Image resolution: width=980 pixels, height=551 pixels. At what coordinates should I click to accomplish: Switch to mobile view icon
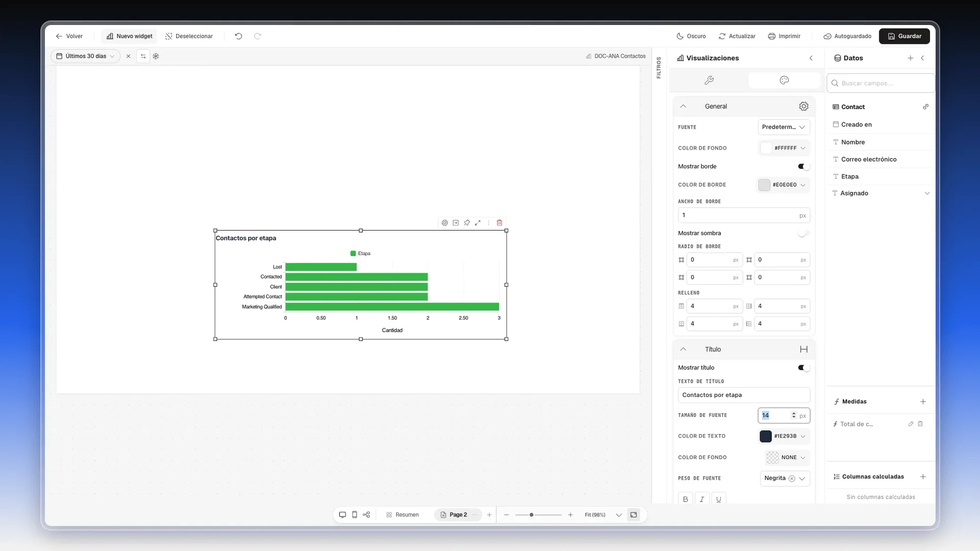click(355, 515)
